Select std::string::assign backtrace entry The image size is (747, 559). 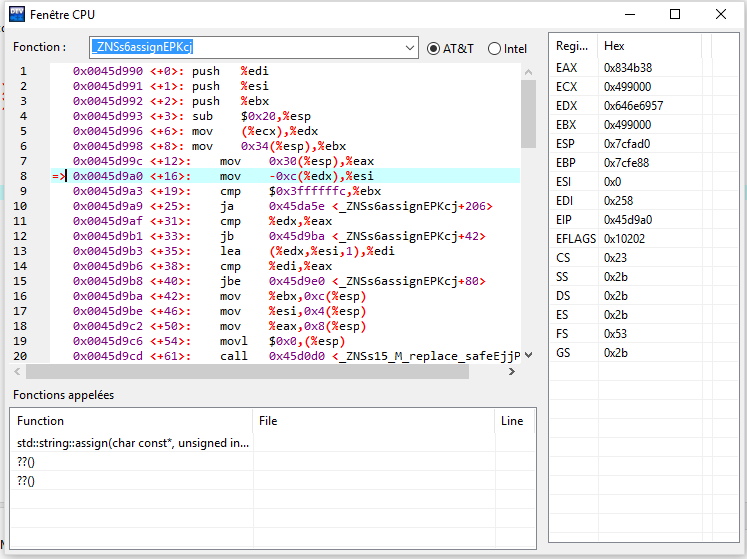(132, 443)
